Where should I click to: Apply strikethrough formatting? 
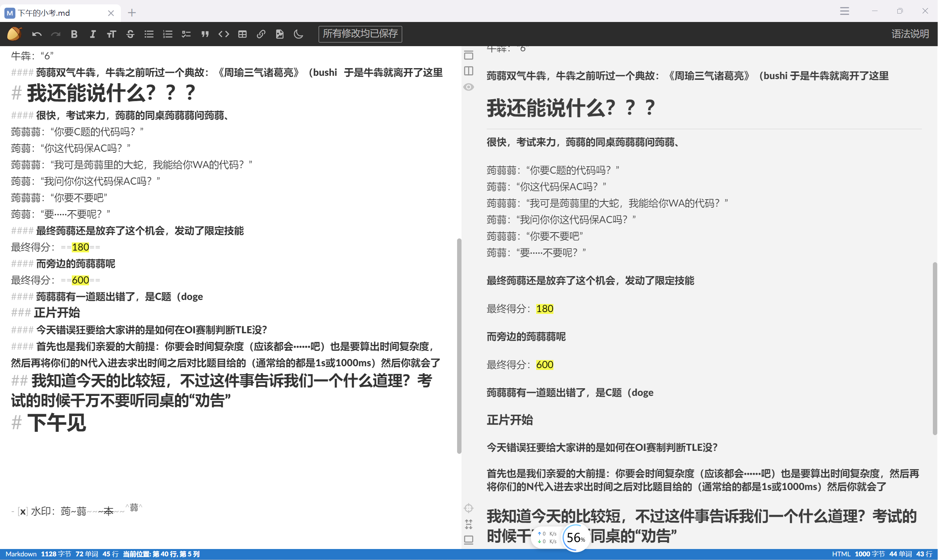click(130, 34)
